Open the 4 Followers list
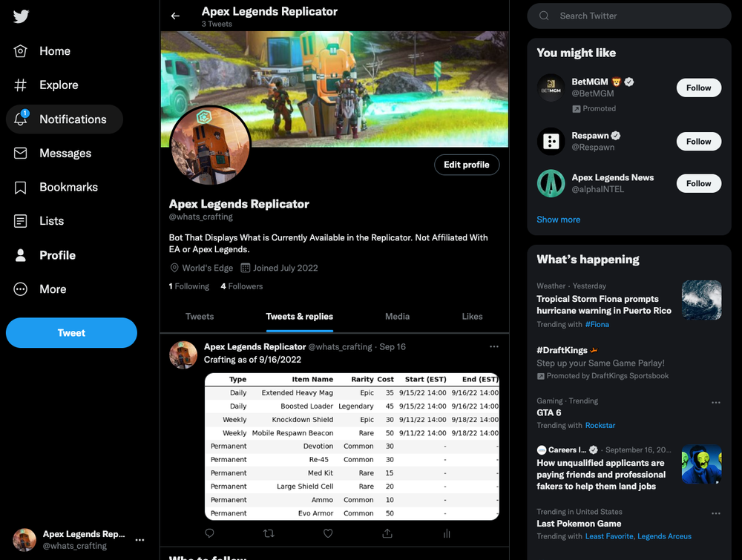This screenshot has height=560, width=742. (241, 286)
